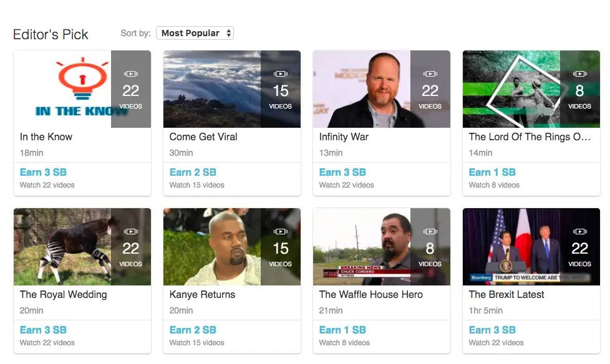Viewport: 610px width, 364px height.
Task: Click the playlist icon on Waffle House Hero card
Action: coord(430,231)
